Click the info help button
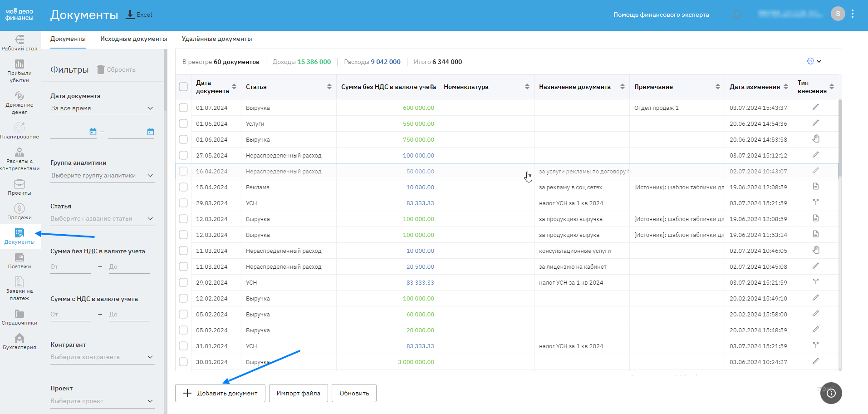The image size is (868, 414). 831,393
